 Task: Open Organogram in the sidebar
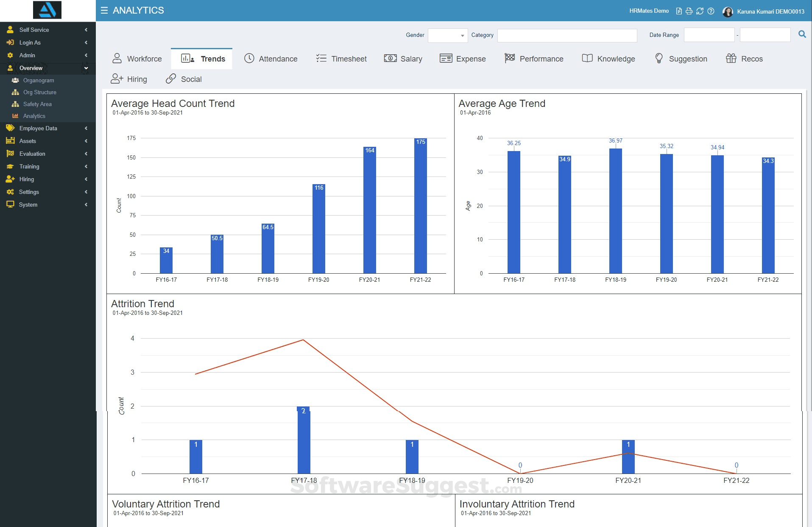(x=38, y=80)
